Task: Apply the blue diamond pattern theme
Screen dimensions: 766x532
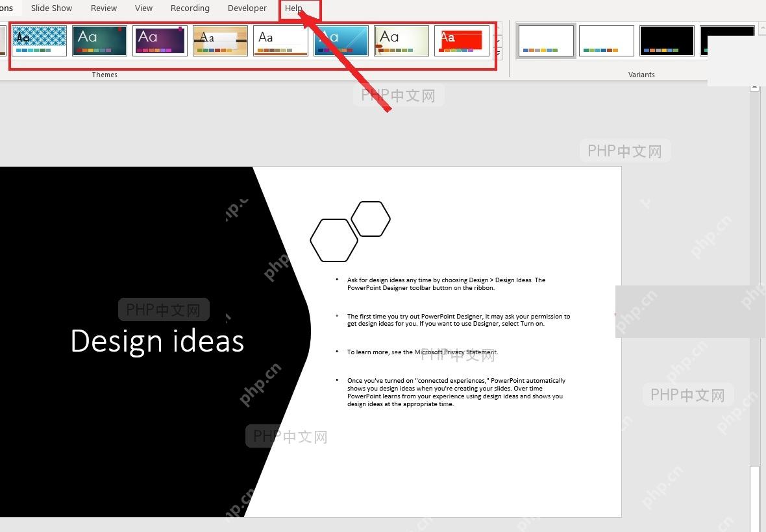Action: (x=39, y=40)
